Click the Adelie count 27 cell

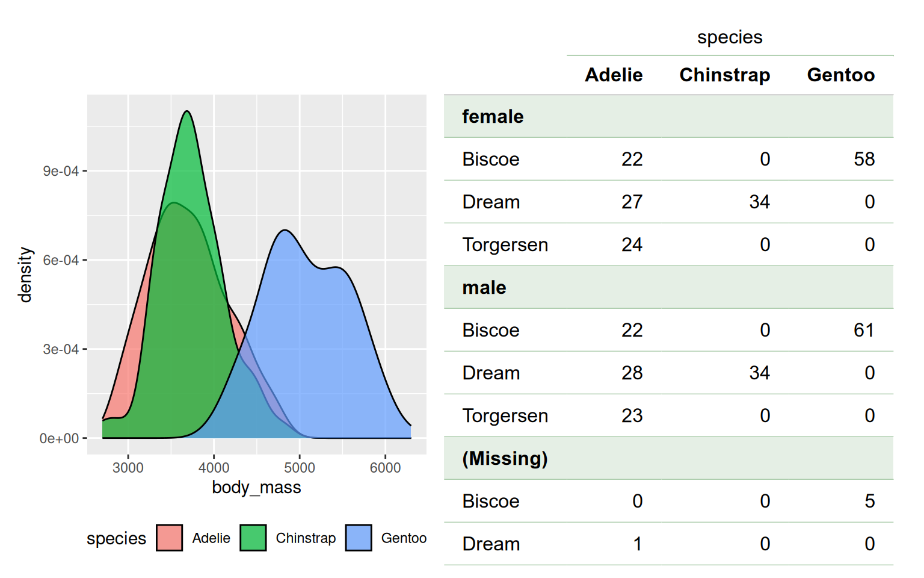pyautogui.click(x=632, y=202)
